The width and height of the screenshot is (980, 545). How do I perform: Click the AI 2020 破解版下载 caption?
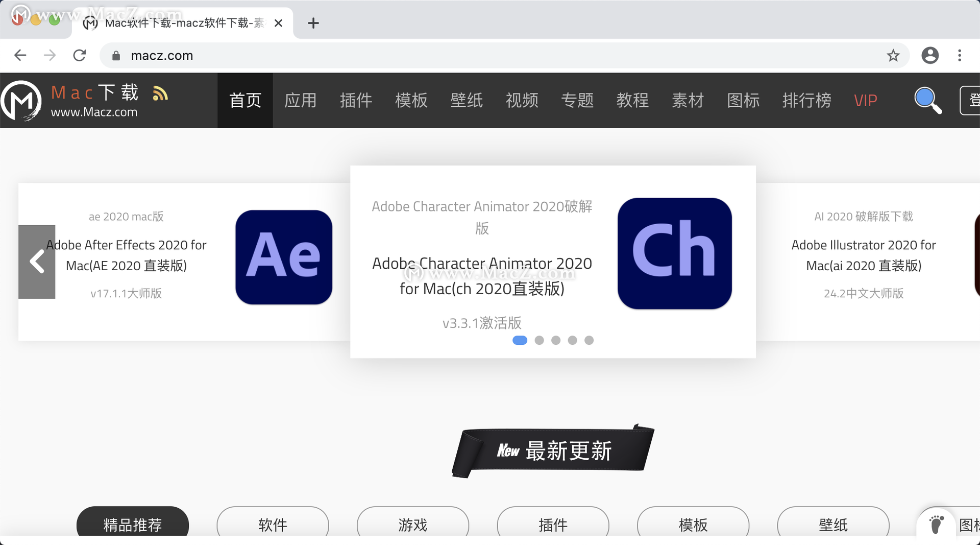(864, 217)
